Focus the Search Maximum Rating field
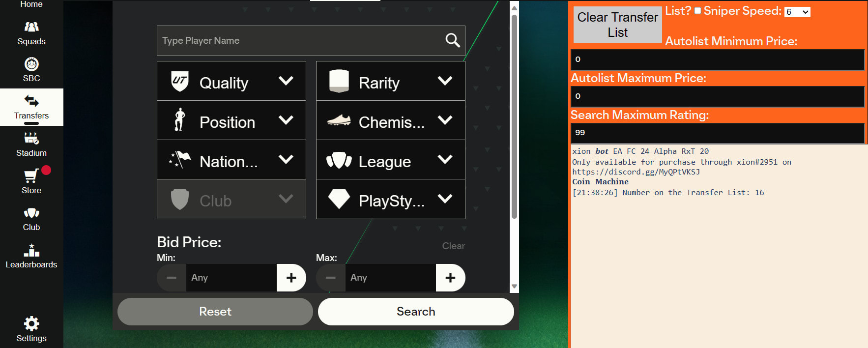 (x=717, y=133)
